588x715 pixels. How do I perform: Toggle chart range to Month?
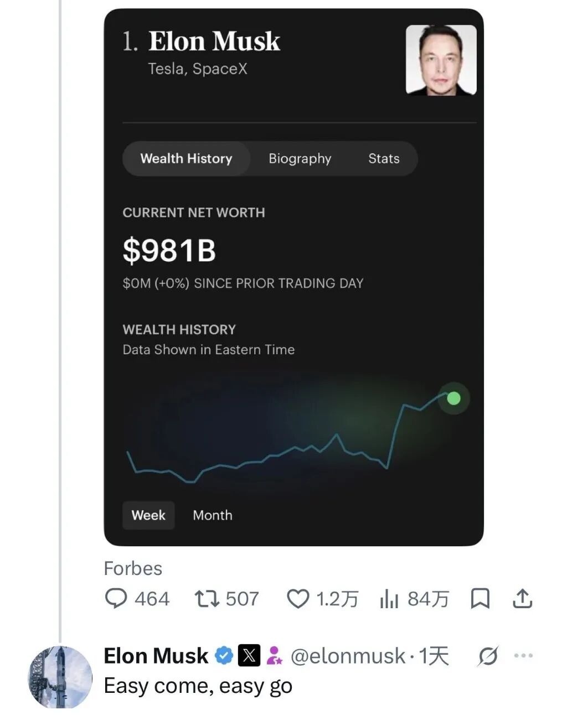click(213, 515)
